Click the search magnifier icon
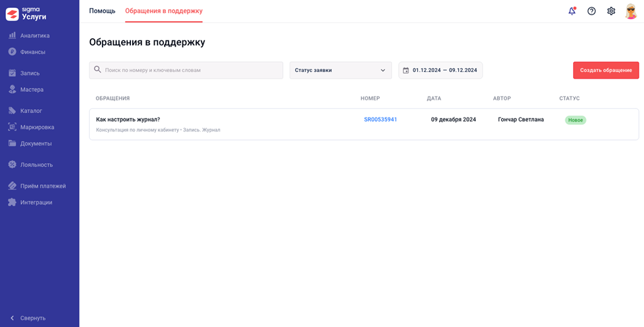Screen dimensions: 644x327 97,70
